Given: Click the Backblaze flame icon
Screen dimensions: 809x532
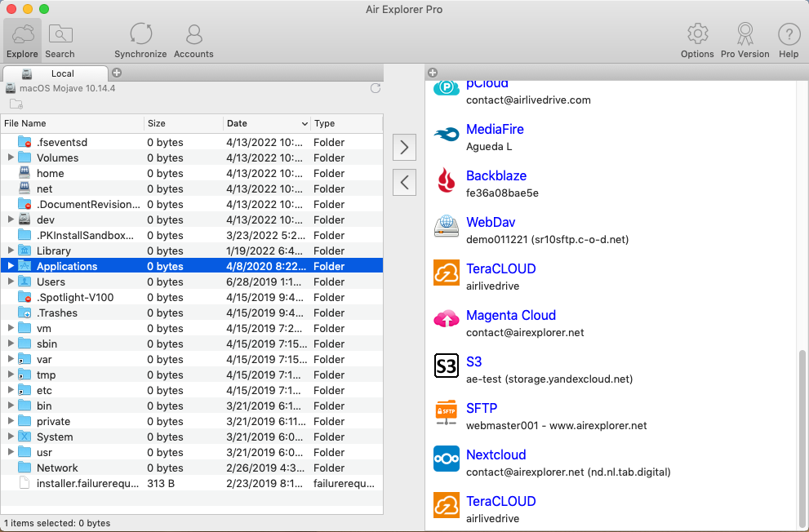Looking at the screenshot, I should coord(447,180).
